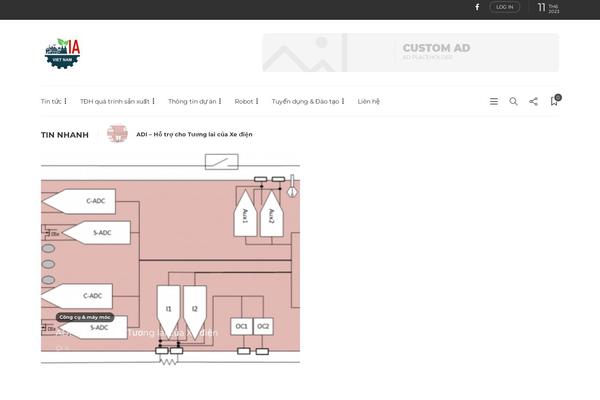Open ADI – Hỗ trợ cho Tương lai của Xe điện headline
The height and width of the screenshot is (400, 600).
[x=194, y=134]
